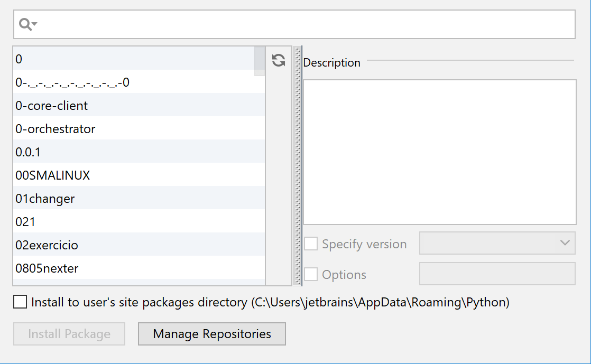
Task: Click the Options input field
Action: coord(497,274)
